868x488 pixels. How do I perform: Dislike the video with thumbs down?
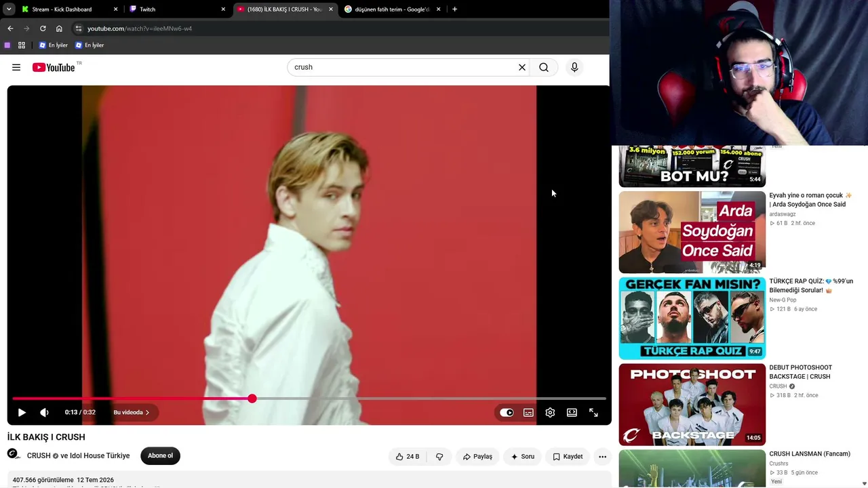(x=439, y=457)
